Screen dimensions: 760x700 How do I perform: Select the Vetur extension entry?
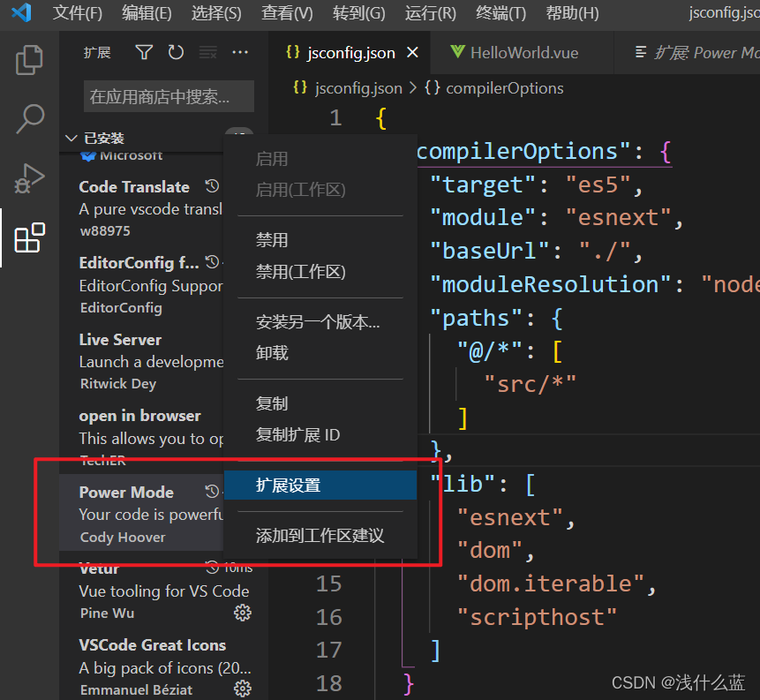[164, 591]
